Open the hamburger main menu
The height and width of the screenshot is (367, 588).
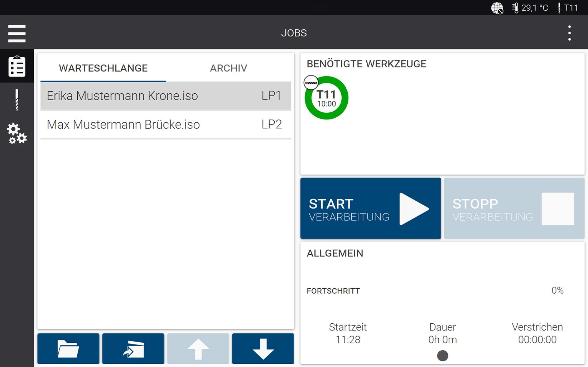coord(17,34)
